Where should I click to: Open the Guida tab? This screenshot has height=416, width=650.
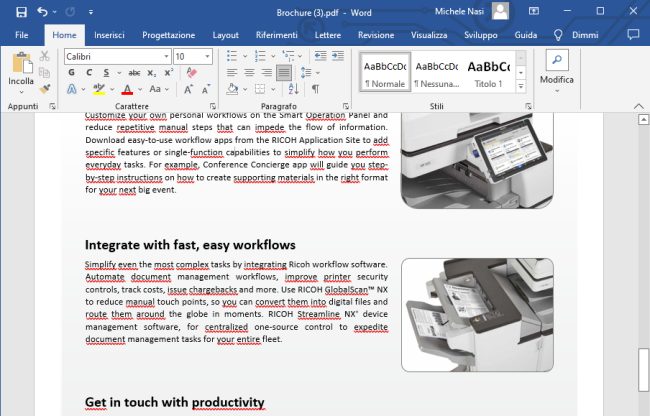(x=526, y=35)
